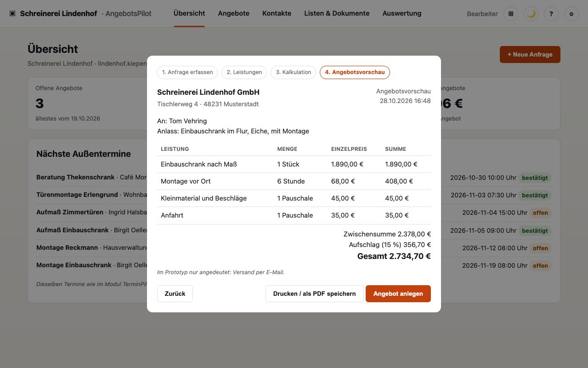Click the Gesamt 2.734,70 € total
This screenshot has width=588, height=368.
pyautogui.click(x=394, y=256)
